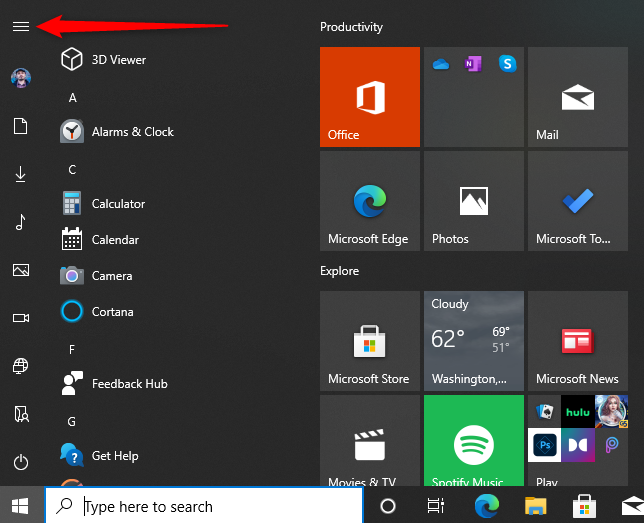
Task: Open Cortana circle on taskbar
Action: pyautogui.click(x=388, y=506)
